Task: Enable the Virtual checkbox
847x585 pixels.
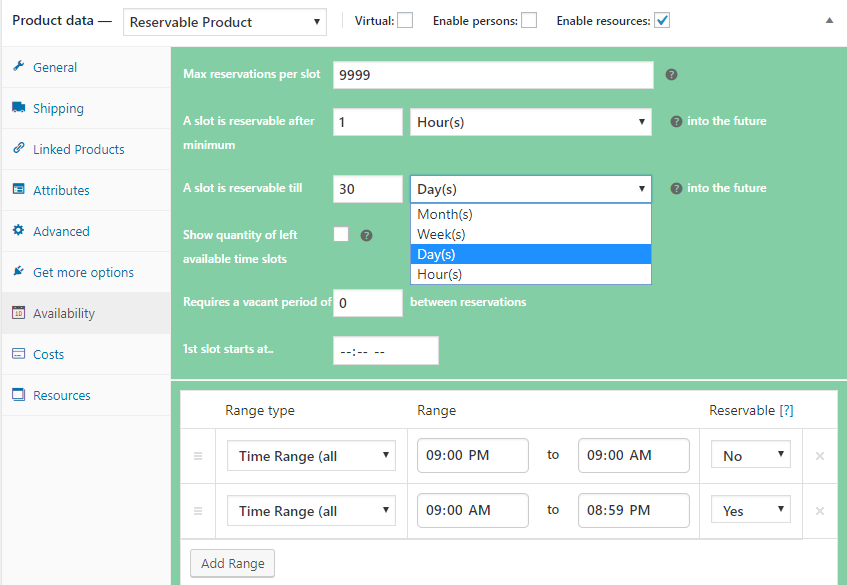Action: [405, 21]
